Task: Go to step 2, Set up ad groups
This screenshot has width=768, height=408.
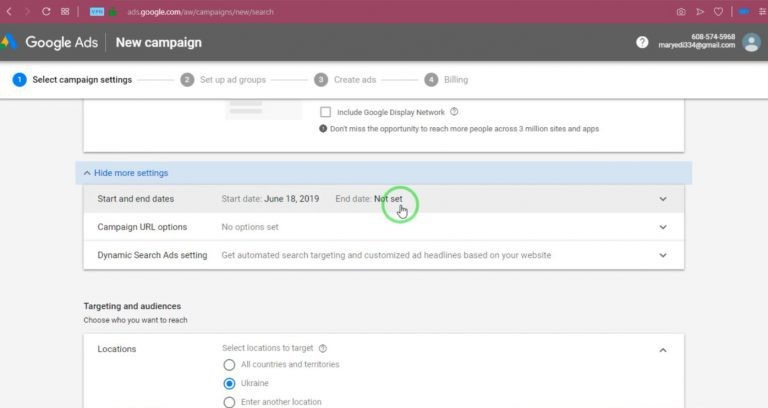Action: coord(223,80)
